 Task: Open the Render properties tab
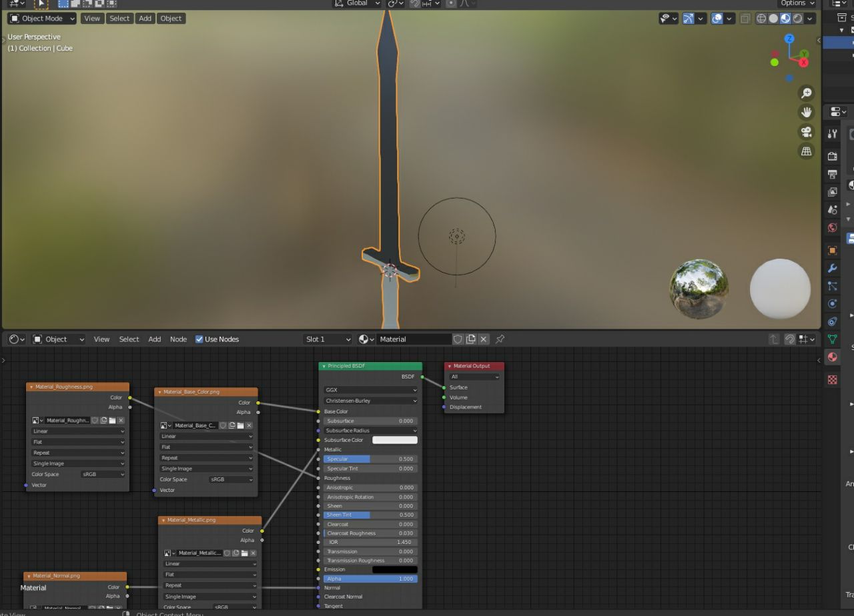(x=832, y=156)
